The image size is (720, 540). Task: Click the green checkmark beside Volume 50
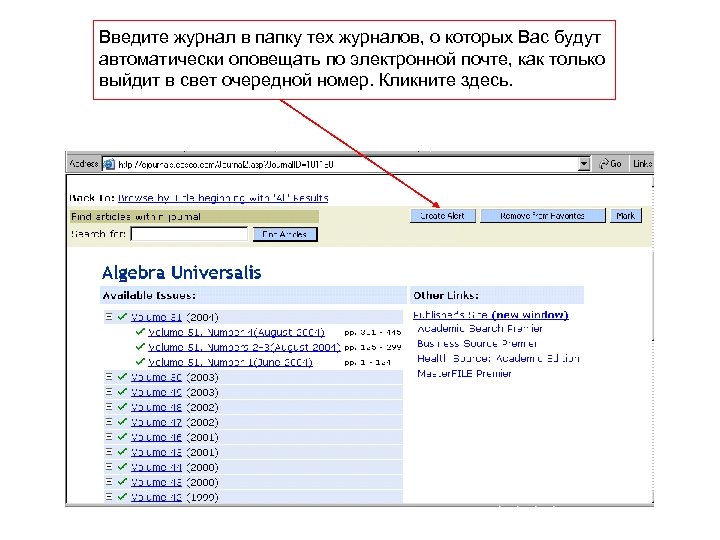tap(122, 377)
